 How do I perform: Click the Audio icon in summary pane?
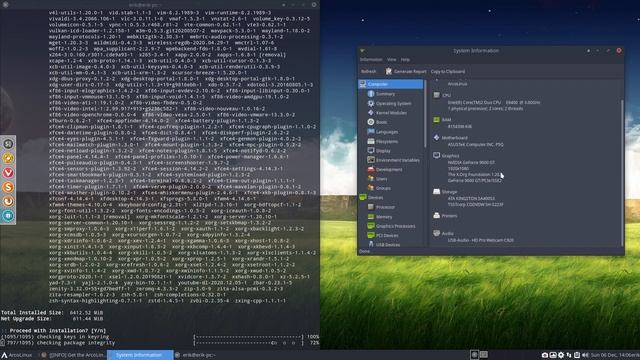pos(436,233)
